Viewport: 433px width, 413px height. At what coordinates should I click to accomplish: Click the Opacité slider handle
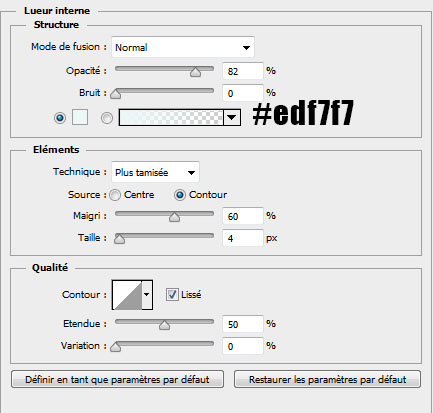point(195,72)
